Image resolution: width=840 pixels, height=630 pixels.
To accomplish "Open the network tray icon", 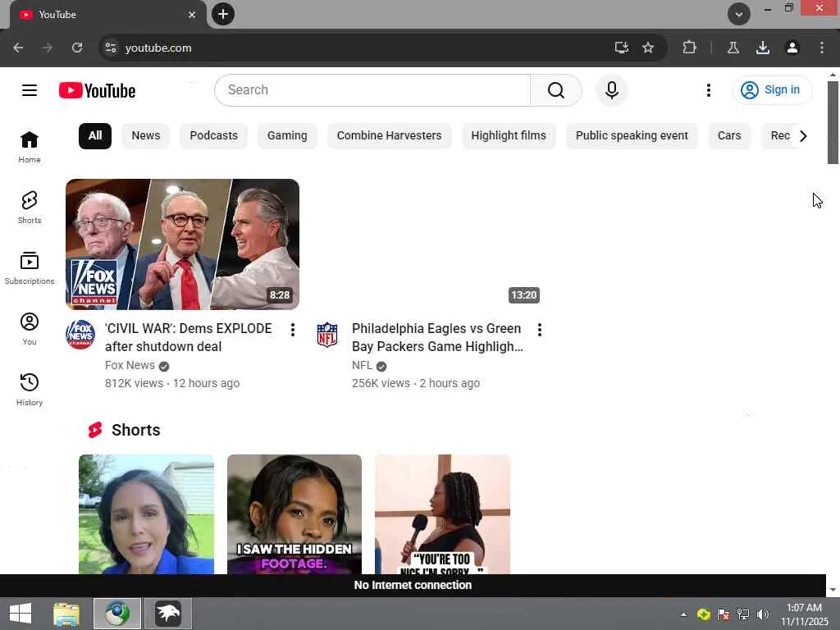I will pos(743,614).
